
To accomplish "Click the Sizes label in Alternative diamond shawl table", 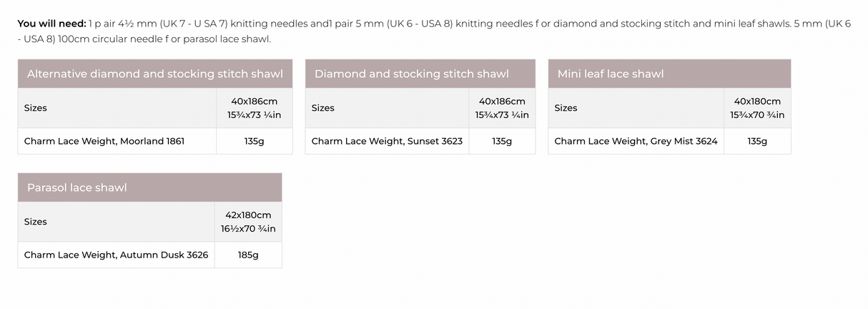I will pyautogui.click(x=36, y=108).
